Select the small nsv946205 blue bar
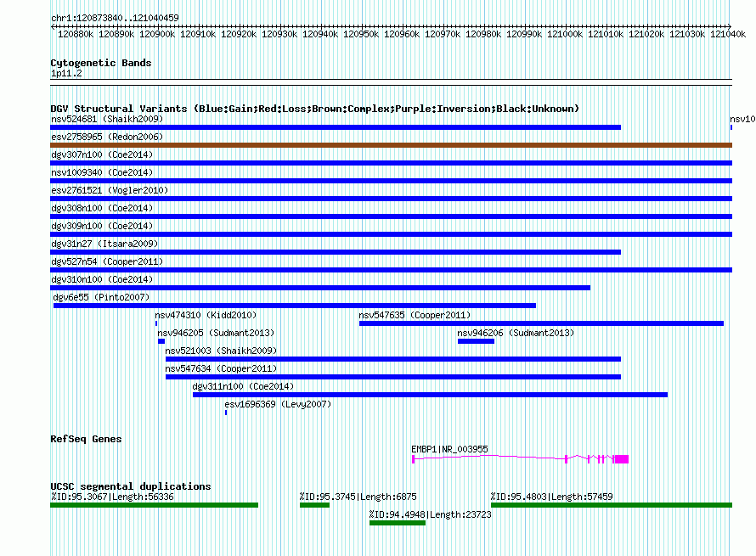756x556 pixels. click(x=161, y=341)
